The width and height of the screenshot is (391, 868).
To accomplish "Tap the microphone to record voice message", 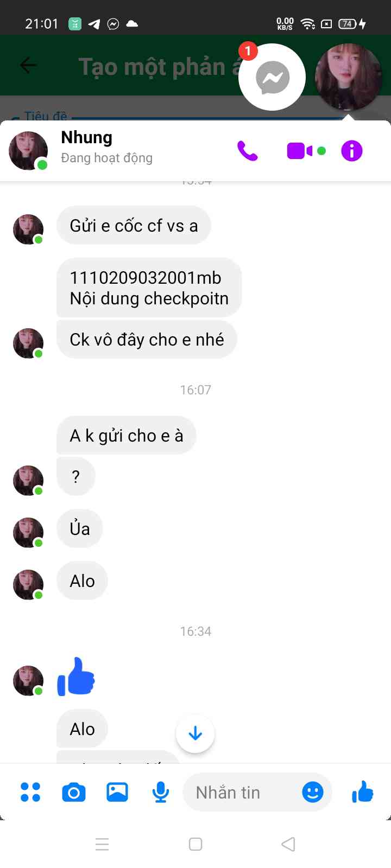I will 161,793.
